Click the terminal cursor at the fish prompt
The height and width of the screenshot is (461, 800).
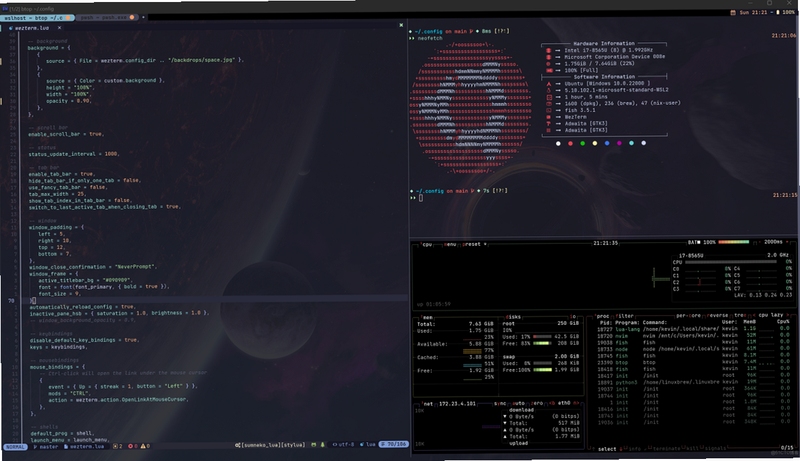[x=421, y=198]
